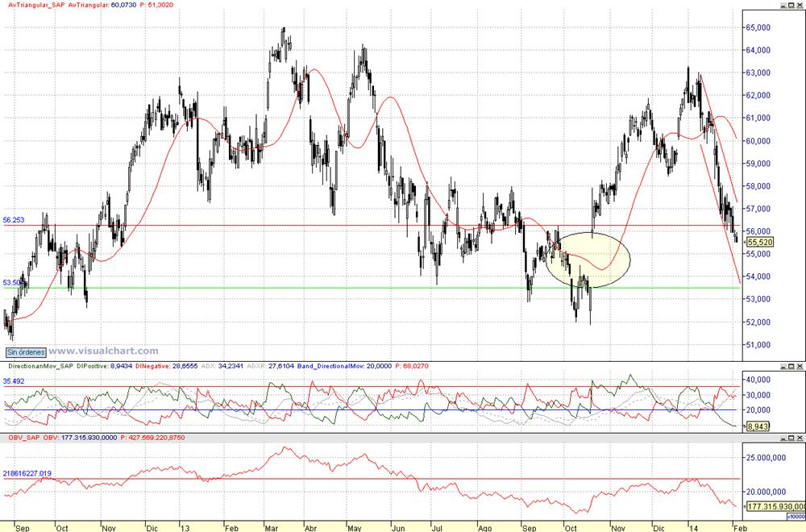This screenshot has height=532, width=806.
Task: Click the '13 year label on time axis
Action: 185,528
